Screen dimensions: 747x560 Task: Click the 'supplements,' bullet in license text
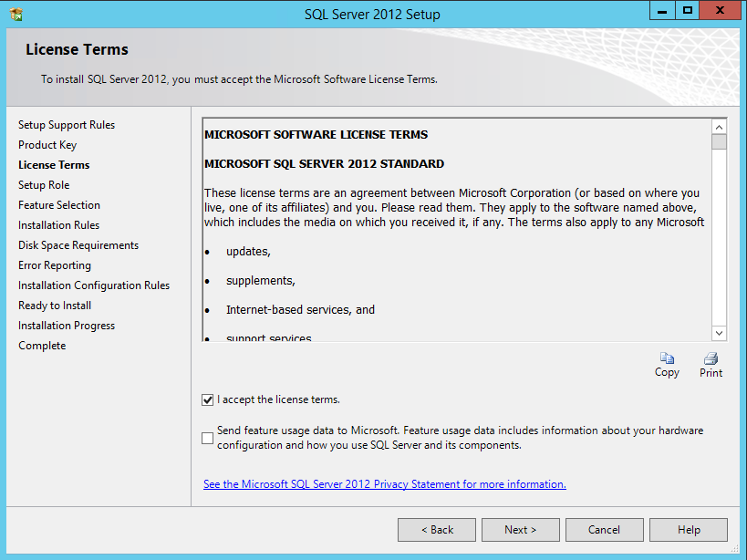click(x=261, y=281)
